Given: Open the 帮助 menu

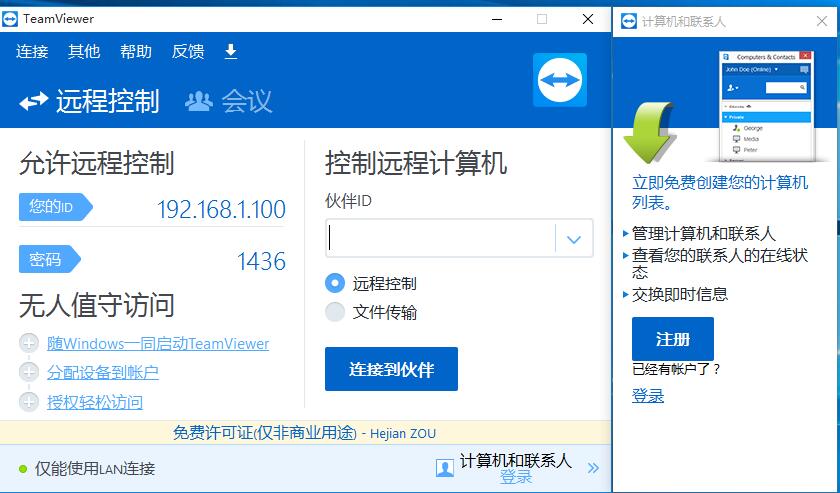Looking at the screenshot, I should pos(136,51).
